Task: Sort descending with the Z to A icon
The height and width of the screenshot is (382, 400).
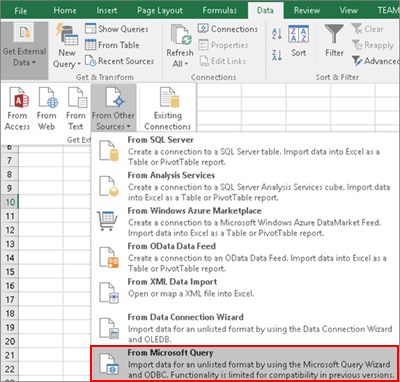Action: tap(277, 55)
